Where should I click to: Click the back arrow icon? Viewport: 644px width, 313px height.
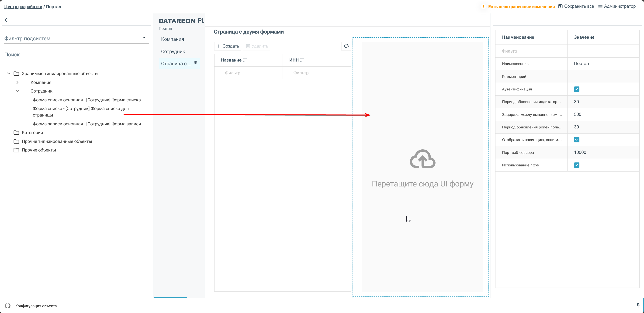[x=6, y=20]
